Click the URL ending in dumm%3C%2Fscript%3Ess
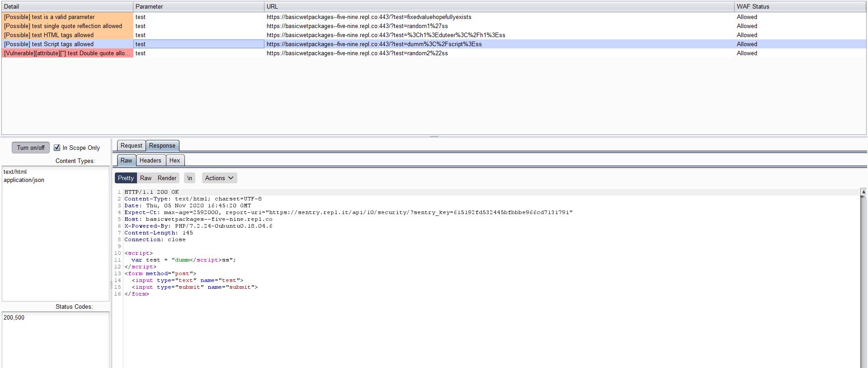 [x=374, y=44]
